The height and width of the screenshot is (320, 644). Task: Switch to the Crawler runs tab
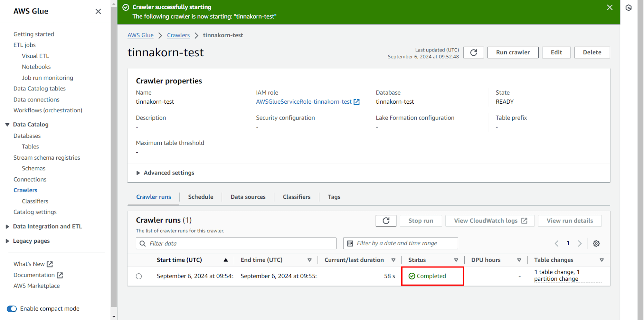tap(154, 197)
